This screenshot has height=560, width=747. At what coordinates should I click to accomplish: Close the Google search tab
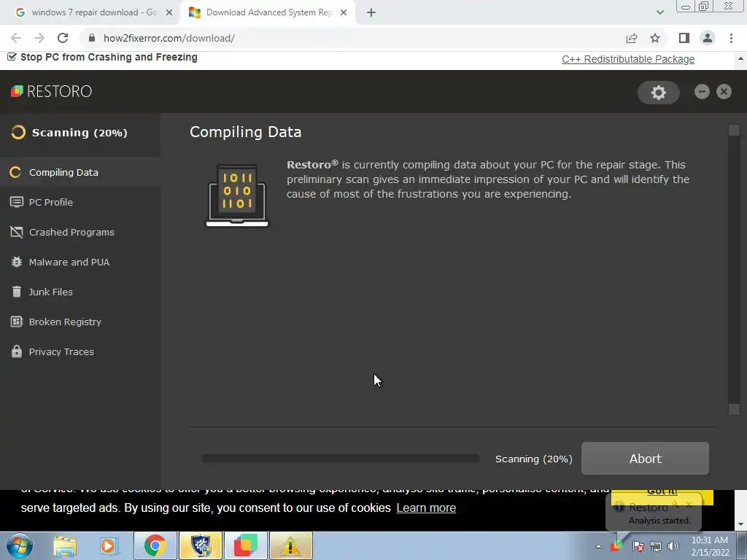169,12
